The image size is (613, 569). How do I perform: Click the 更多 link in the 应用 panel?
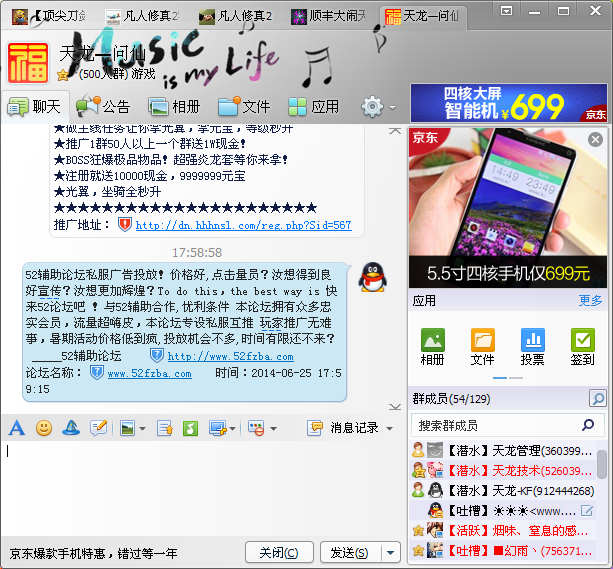590,300
